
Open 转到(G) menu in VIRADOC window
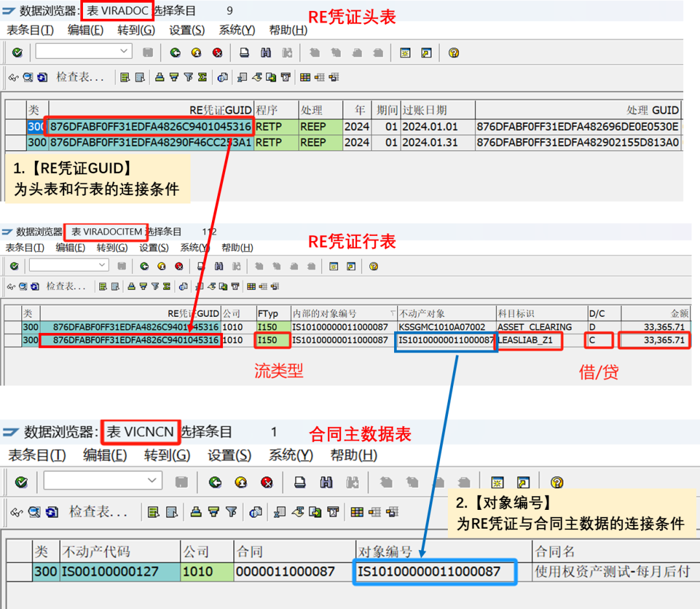coord(136,30)
